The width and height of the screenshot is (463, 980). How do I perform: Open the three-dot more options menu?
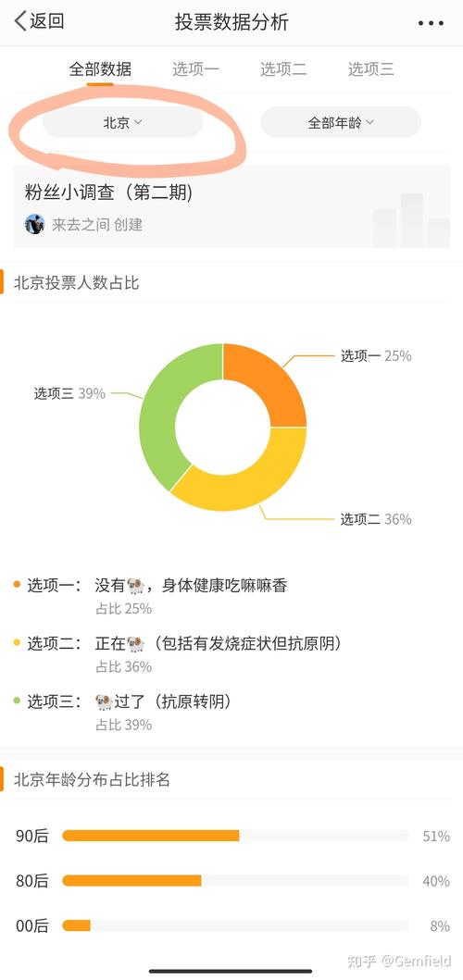click(x=431, y=23)
